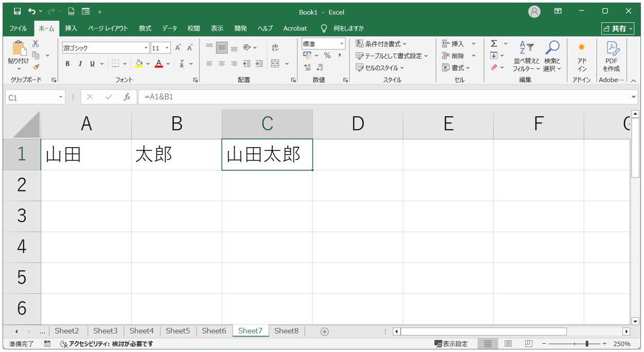This screenshot has height=352, width=644.
Task: Toggle Bold formatting
Action: pyautogui.click(x=67, y=64)
